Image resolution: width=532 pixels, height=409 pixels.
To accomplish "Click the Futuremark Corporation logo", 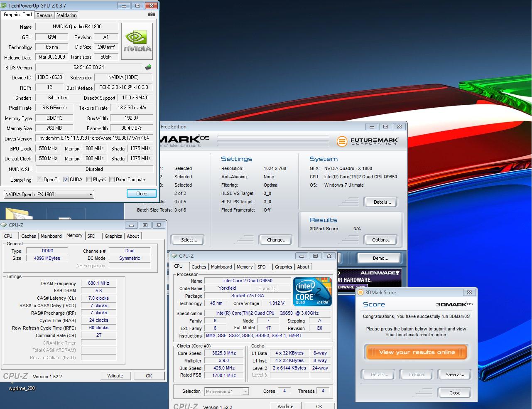I will (x=368, y=142).
